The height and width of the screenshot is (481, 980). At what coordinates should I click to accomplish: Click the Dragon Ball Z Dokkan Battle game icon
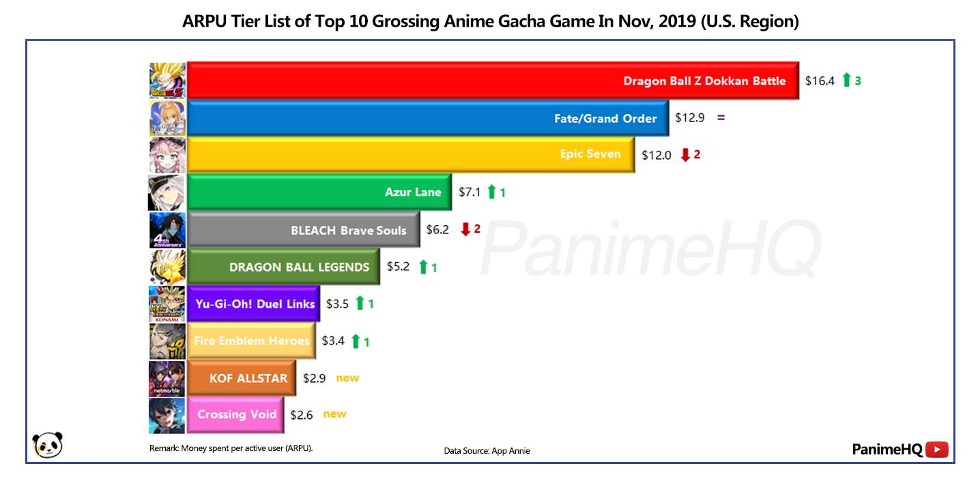click(167, 81)
